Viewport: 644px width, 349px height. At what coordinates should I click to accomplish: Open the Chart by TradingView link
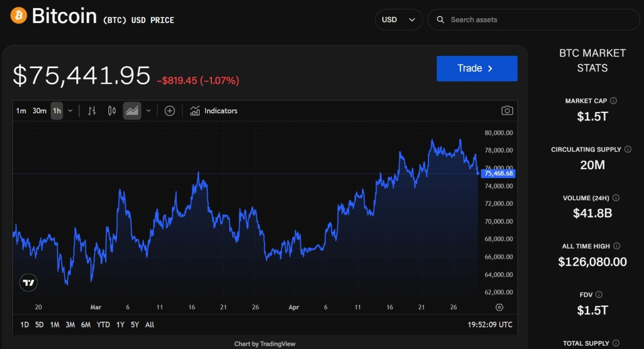pos(265,344)
